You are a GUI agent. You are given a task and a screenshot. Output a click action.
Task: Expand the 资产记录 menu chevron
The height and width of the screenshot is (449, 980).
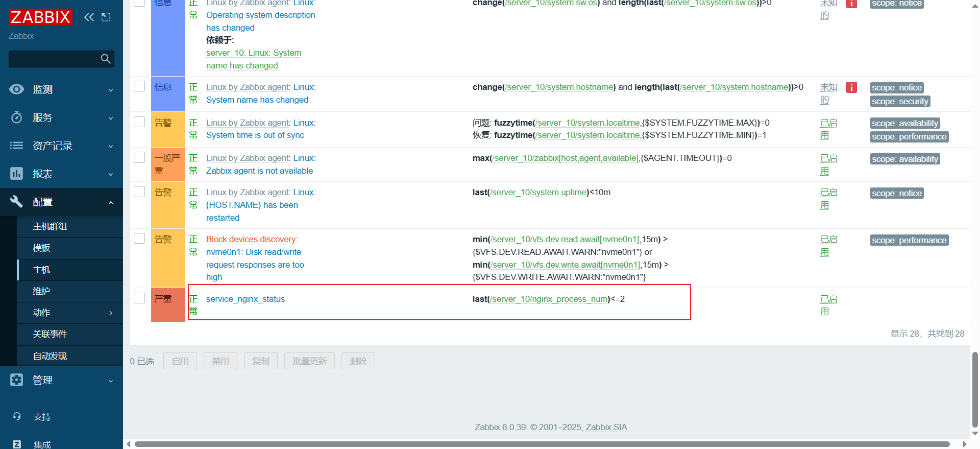click(111, 147)
